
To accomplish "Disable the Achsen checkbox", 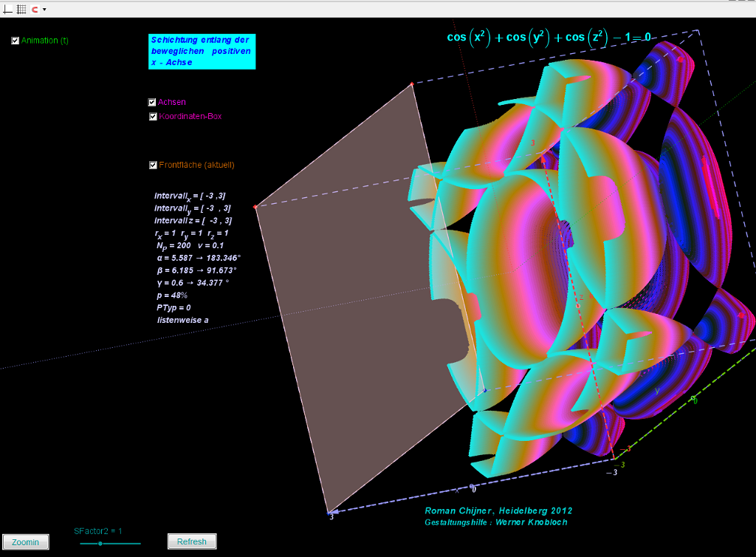I will tap(152, 103).
